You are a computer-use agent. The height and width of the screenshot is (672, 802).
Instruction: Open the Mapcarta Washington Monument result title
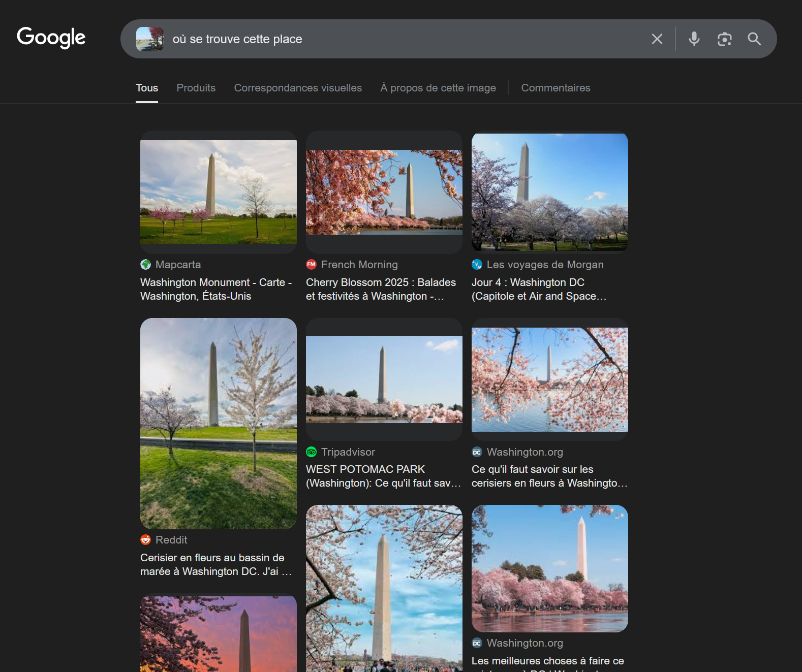[x=216, y=289]
